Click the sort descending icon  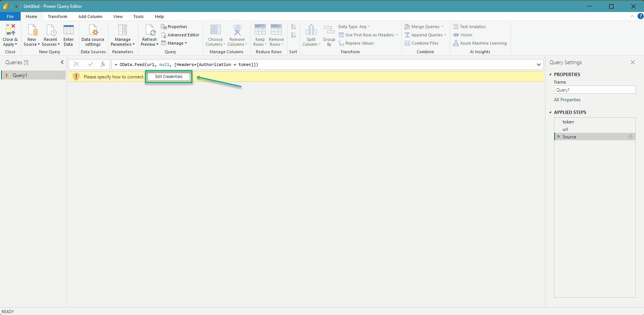point(293,35)
